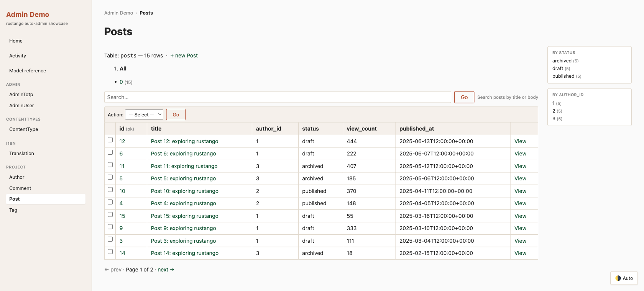Screen dimensions: 644x291
Task: Check the row for Post 10
Action: (110, 190)
